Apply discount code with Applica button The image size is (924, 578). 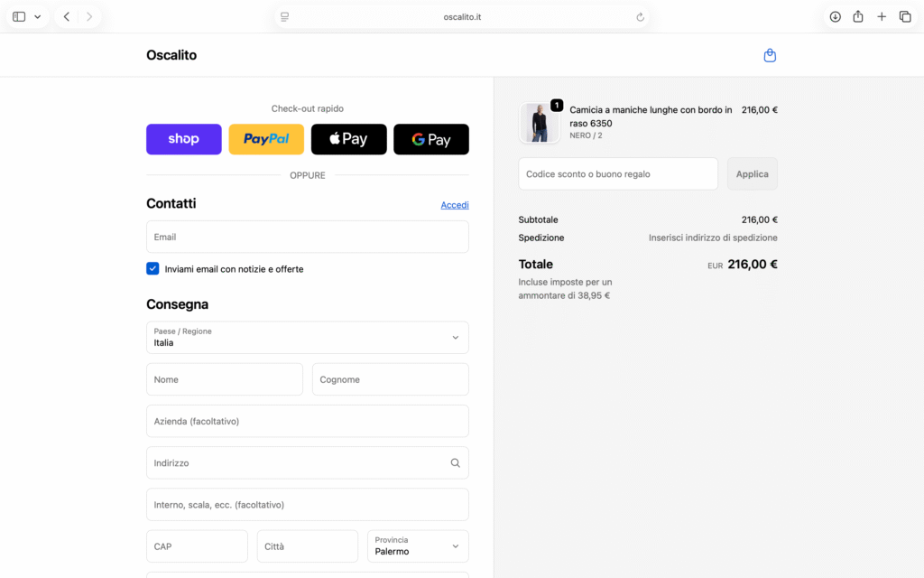pos(752,174)
